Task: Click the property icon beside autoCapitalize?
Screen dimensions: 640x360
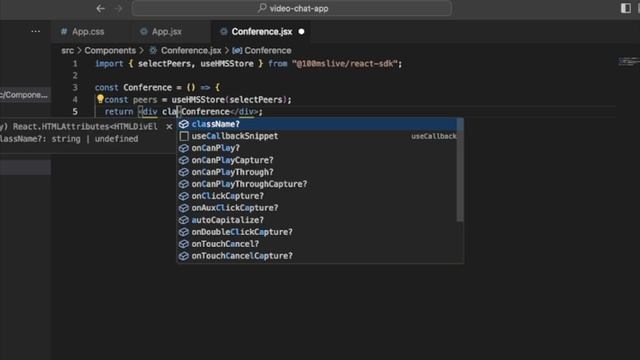Action: pos(184,220)
